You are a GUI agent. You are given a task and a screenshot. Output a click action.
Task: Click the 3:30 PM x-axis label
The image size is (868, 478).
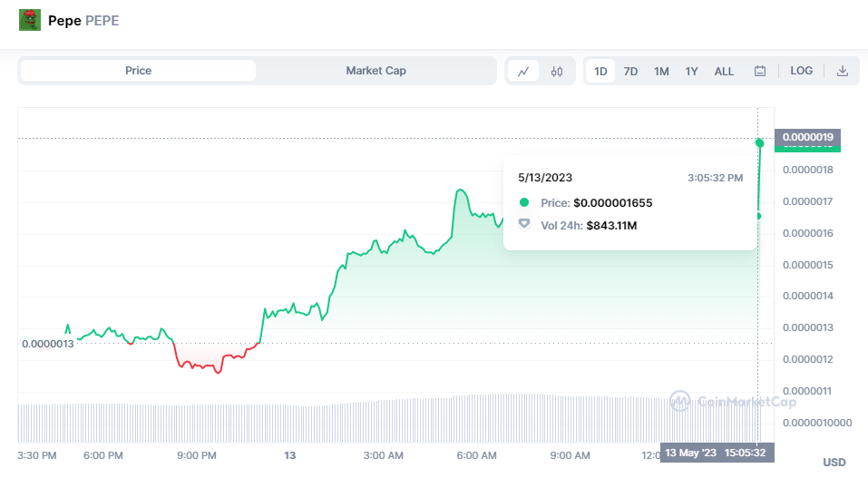pyautogui.click(x=37, y=456)
